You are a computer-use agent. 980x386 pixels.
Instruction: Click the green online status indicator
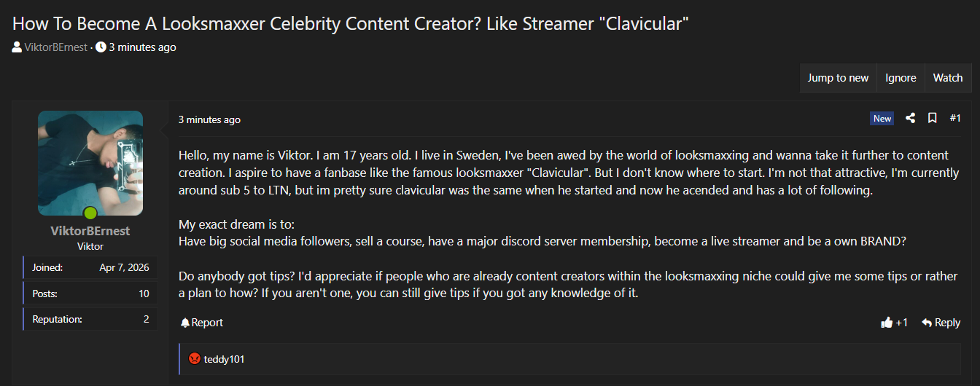(90, 213)
